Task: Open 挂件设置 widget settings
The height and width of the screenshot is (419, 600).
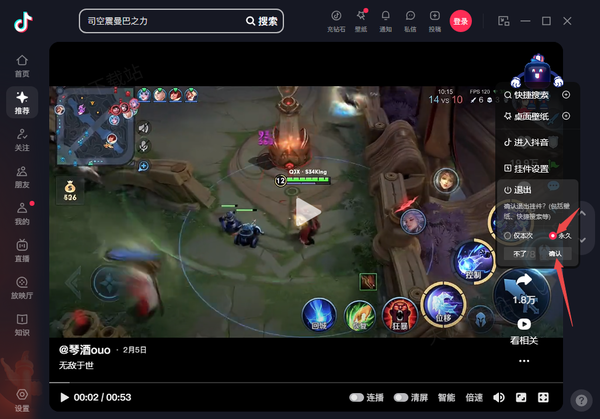Action: coord(527,168)
